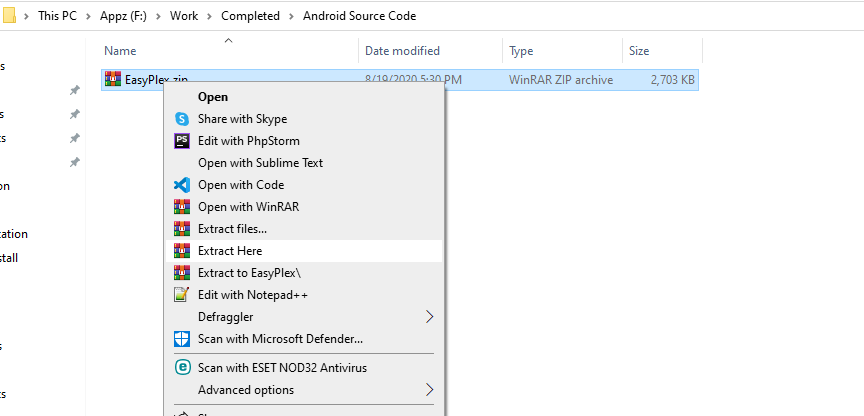
Task: Click the Size column header
Action: (x=638, y=51)
